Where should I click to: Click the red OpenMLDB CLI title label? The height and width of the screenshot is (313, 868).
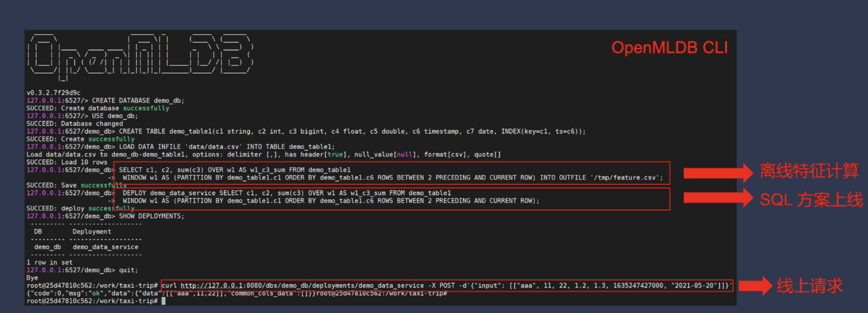coord(670,48)
